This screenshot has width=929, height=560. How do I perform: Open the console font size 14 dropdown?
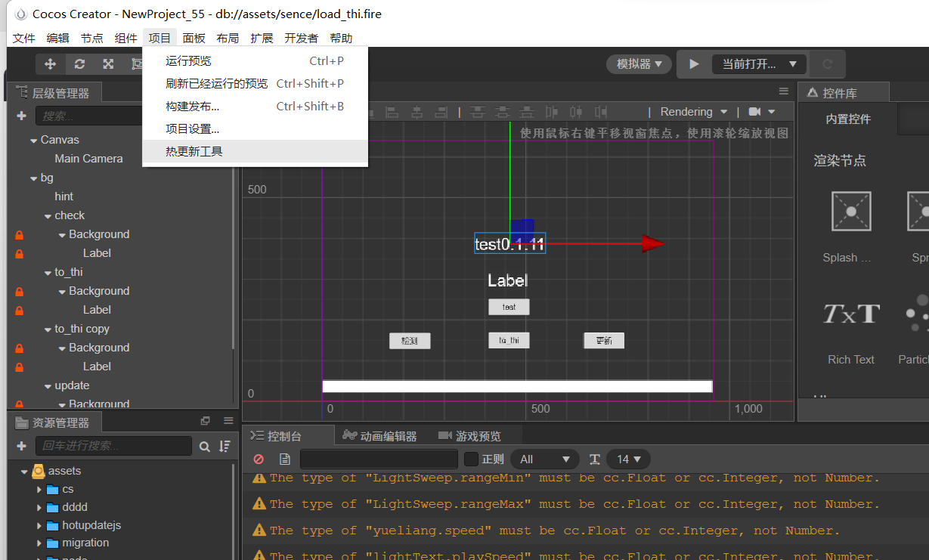[x=628, y=459]
